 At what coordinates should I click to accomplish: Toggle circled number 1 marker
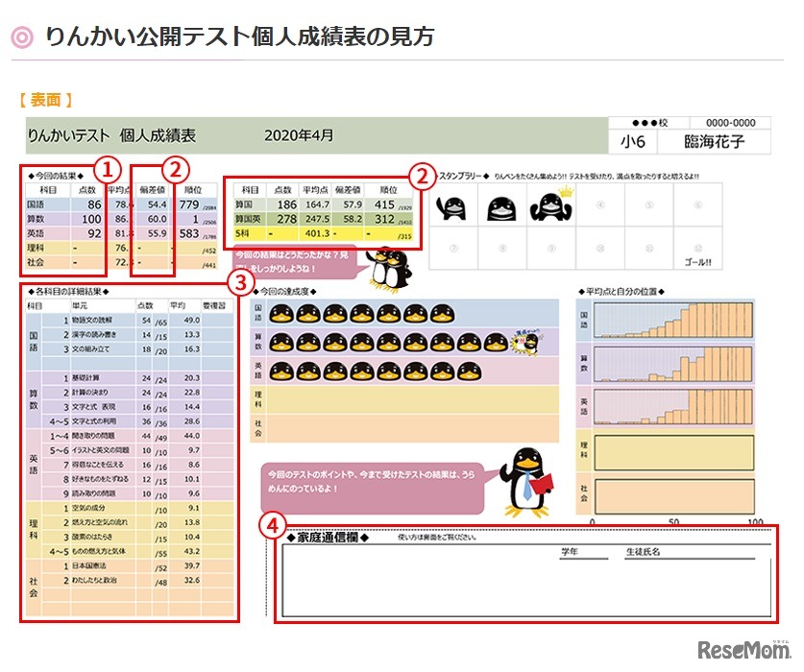coord(106,171)
